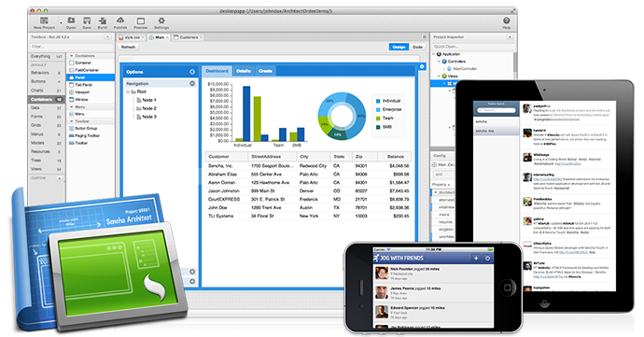Viewport: 644px width, 337px height.
Task: Click the New Project toolbar icon
Action: (x=44, y=21)
